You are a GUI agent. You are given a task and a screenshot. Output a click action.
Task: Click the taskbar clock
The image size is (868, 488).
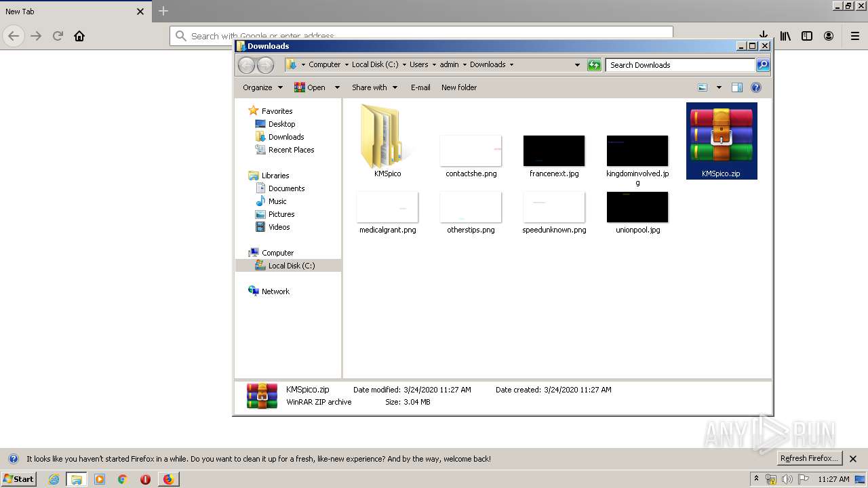(833, 479)
